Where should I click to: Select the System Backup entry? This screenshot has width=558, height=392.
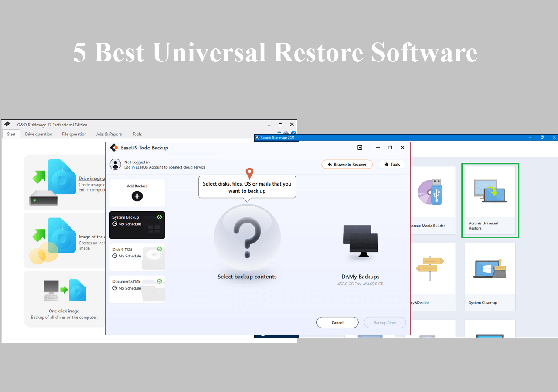click(x=137, y=225)
